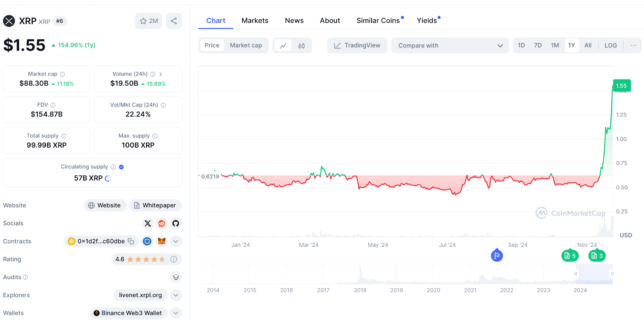644x320 pixels.
Task: Switch to the About tab
Action: coord(330,21)
